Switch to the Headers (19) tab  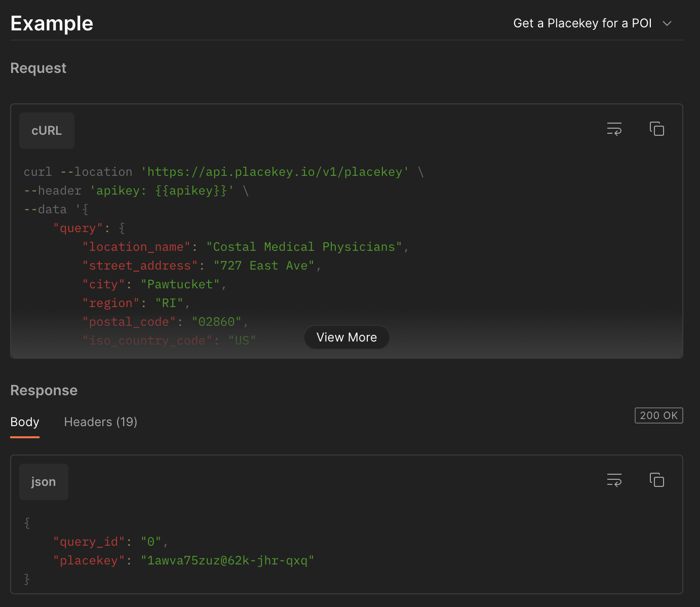[101, 422]
